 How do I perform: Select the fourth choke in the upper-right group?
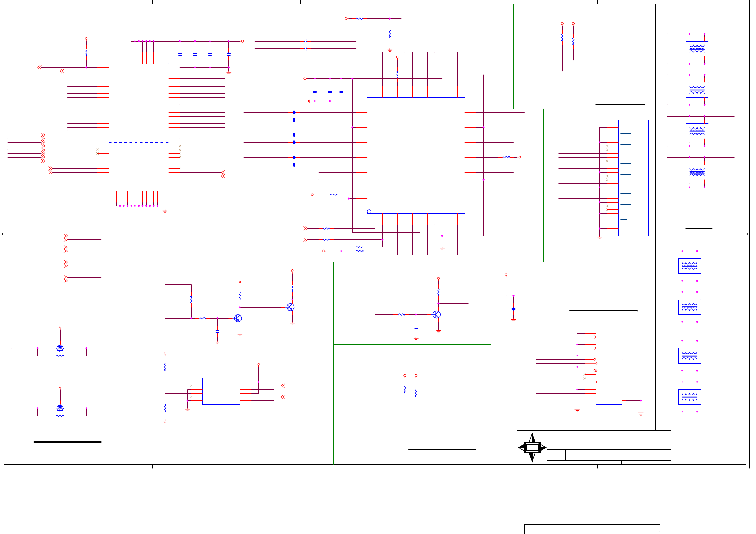click(x=697, y=172)
